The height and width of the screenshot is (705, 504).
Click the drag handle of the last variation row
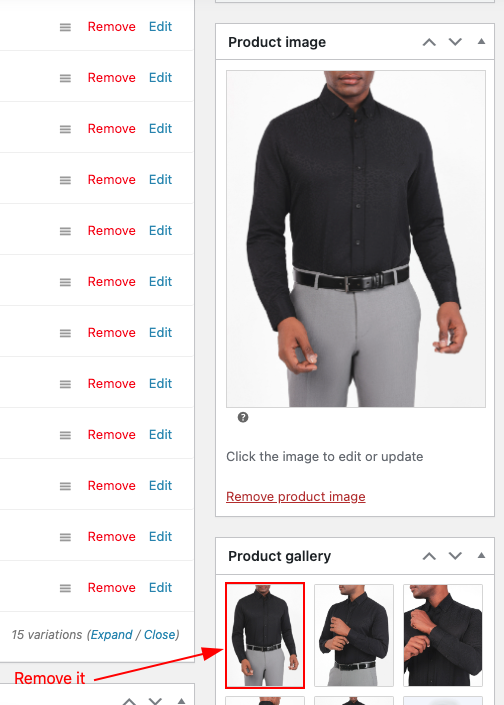(65, 588)
